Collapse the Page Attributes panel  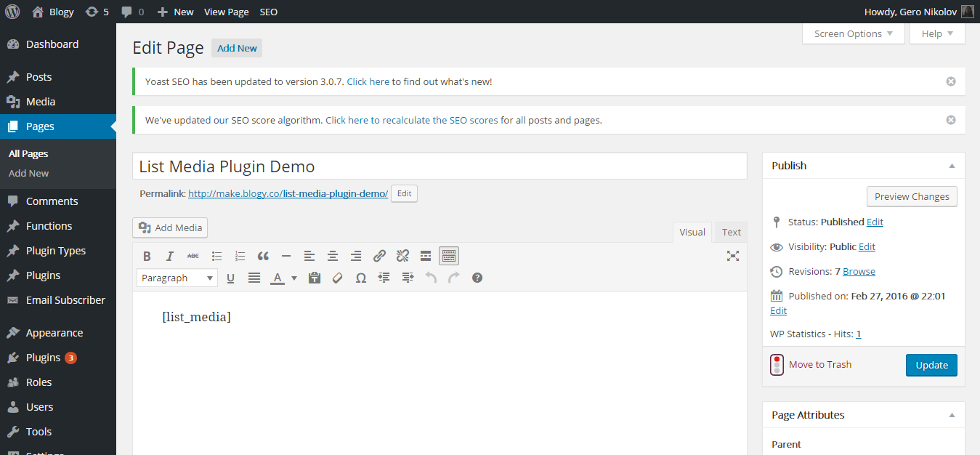(x=952, y=415)
